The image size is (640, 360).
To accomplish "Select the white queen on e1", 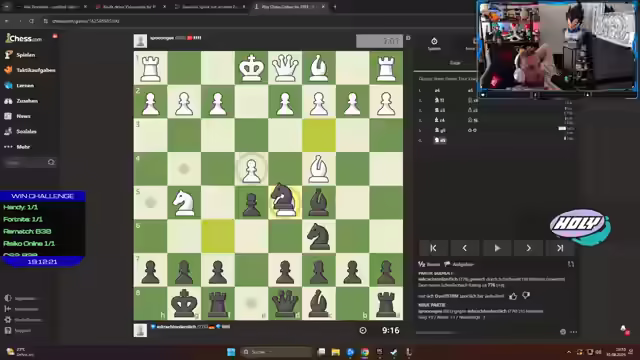I will [285, 67].
